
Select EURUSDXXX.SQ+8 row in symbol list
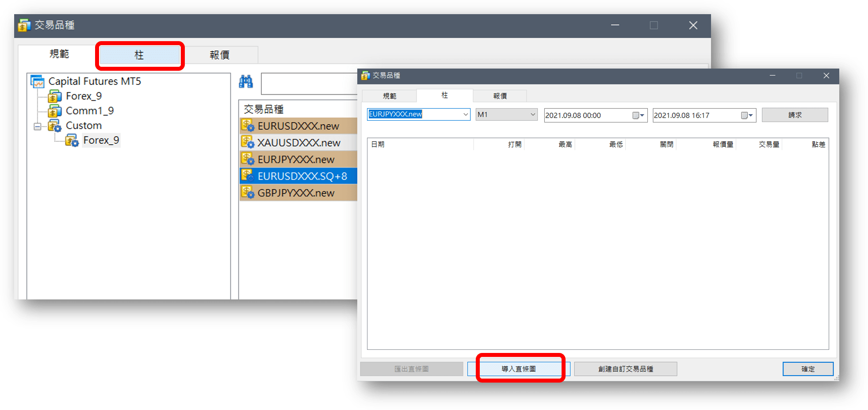[x=298, y=176]
